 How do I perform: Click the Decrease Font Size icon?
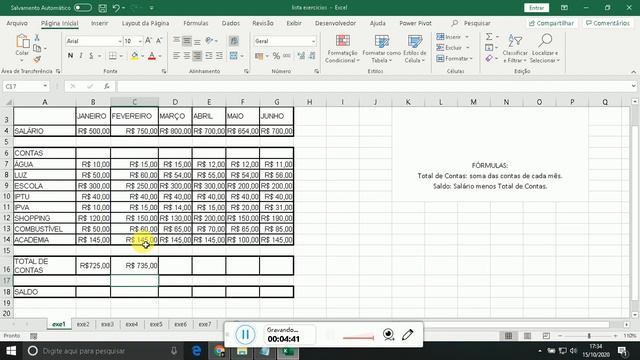[x=159, y=40]
